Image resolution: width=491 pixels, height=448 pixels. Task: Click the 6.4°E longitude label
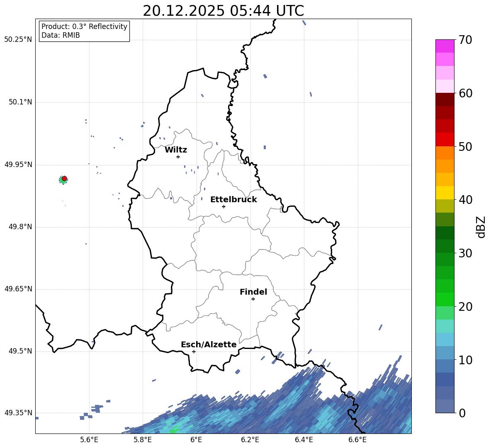[x=304, y=440]
